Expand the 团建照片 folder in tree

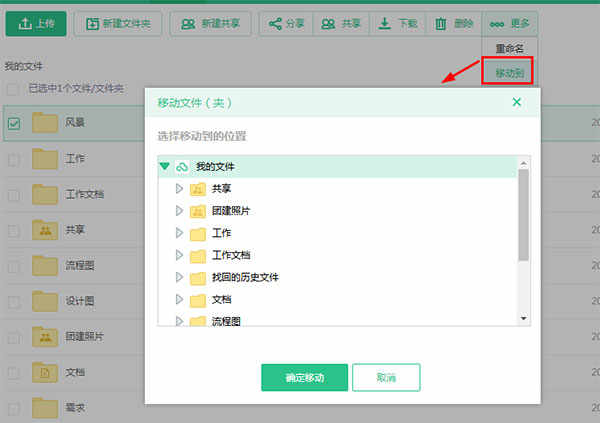(180, 210)
